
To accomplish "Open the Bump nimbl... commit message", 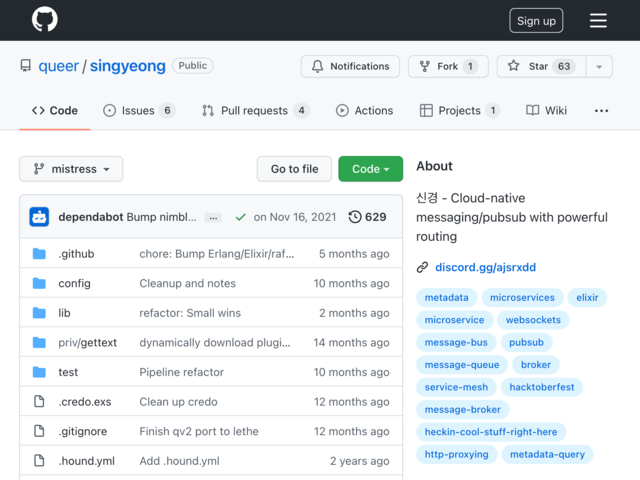I will point(162,217).
